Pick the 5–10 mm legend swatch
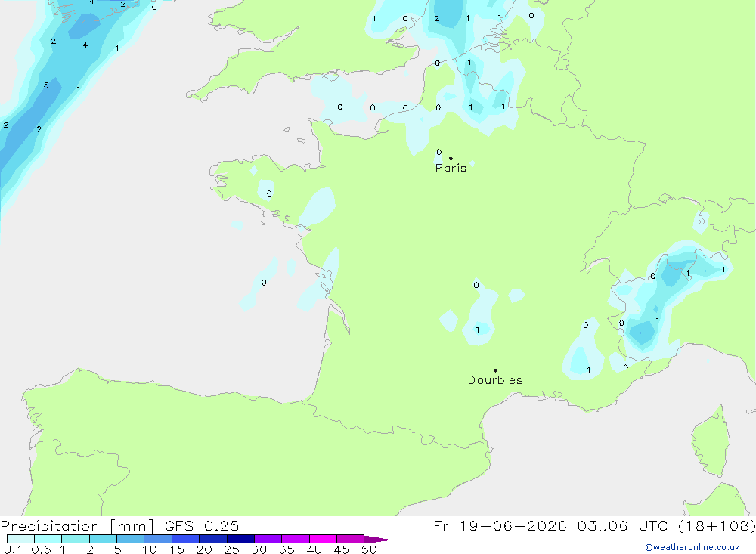The image size is (756, 554). [x=131, y=539]
